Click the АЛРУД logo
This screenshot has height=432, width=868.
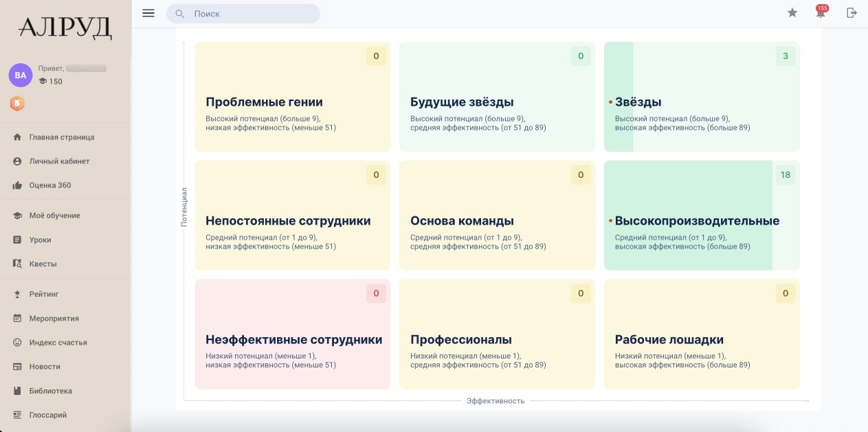[x=65, y=28]
